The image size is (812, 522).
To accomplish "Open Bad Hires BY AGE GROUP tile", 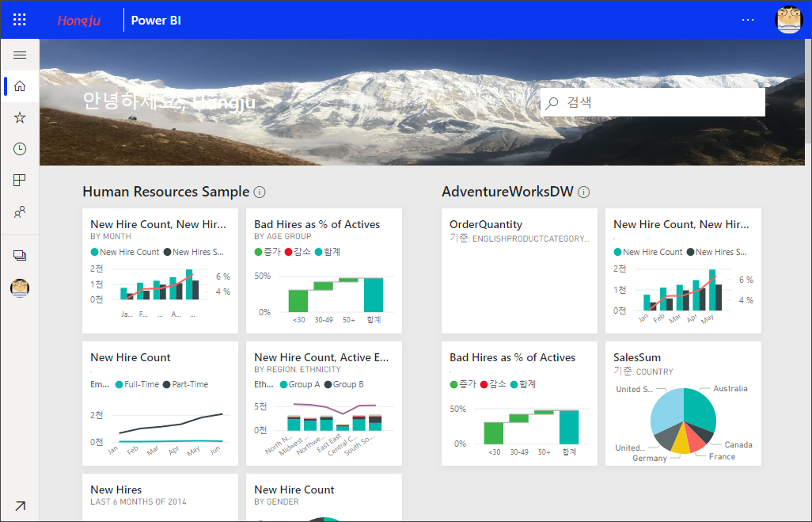I will pyautogui.click(x=324, y=271).
